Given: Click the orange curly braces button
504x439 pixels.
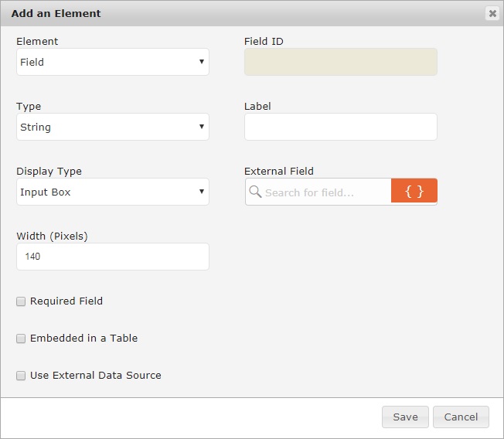Looking at the screenshot, I should [x=414, y=192].
